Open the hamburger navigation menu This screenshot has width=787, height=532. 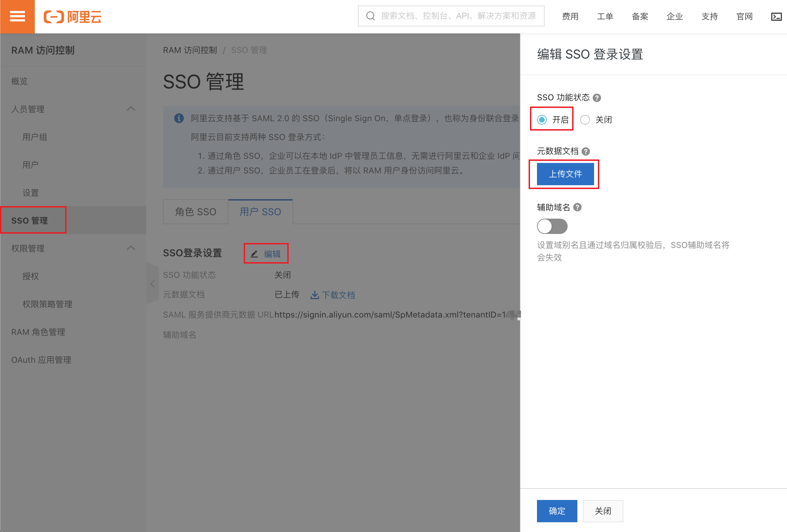pos(17,16)
